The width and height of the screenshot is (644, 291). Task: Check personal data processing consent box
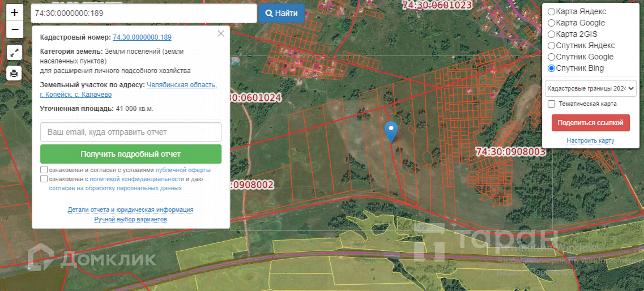(44, 179)
